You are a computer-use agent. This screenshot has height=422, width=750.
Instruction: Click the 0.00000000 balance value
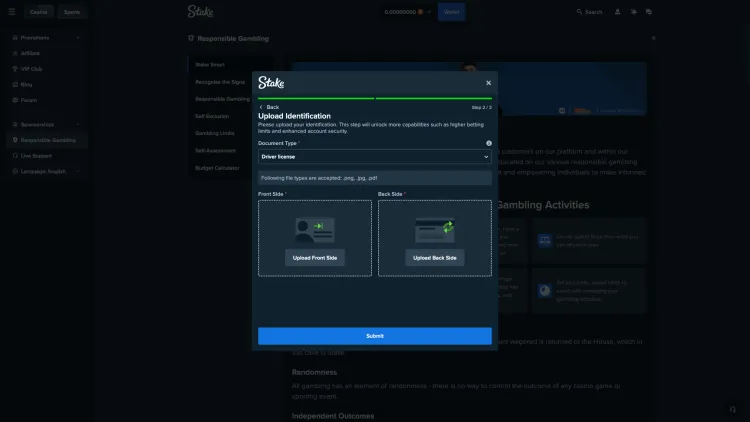(x=400, y=12)
